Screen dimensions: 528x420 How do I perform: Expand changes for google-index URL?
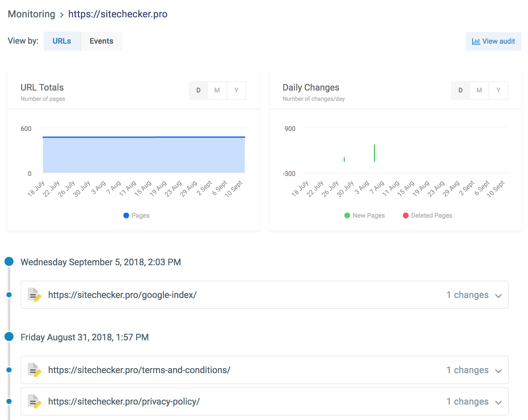click(x=498, y=296)
